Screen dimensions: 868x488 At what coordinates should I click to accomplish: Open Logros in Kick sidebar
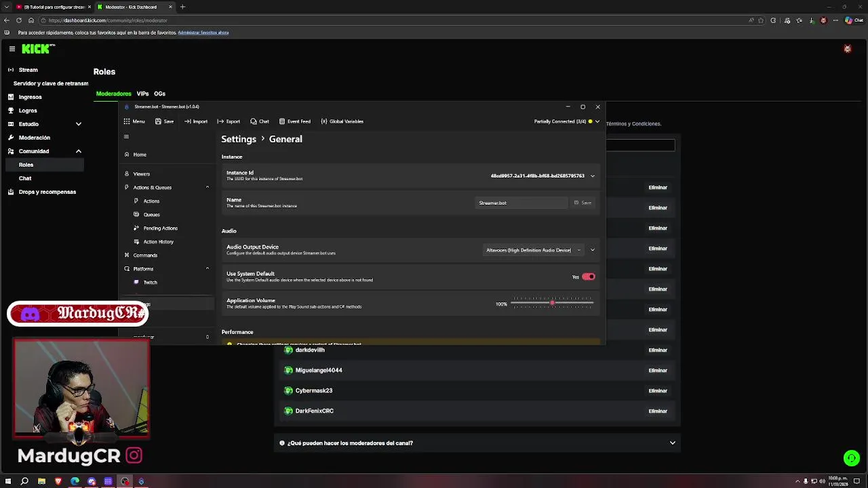28,110
